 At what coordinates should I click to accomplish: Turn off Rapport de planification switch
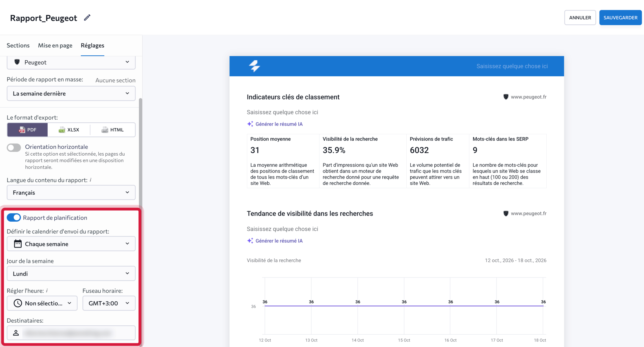click(x=14, y=218)
